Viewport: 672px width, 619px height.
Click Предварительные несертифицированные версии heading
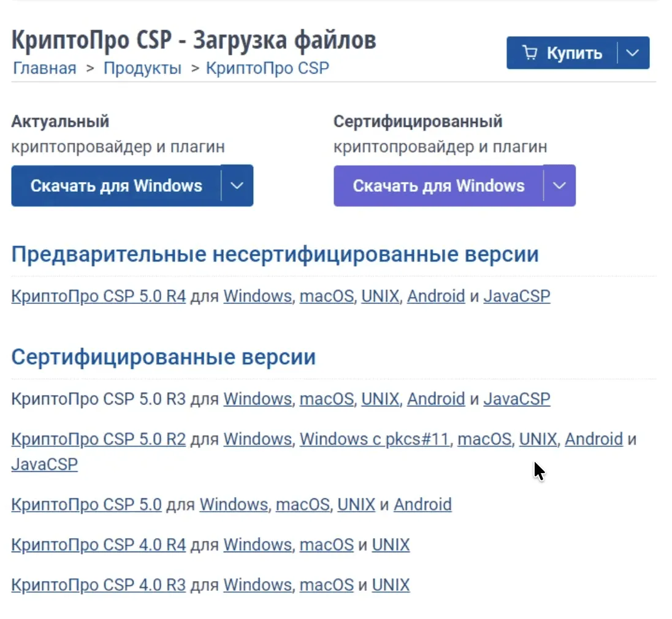click(275, 255)
